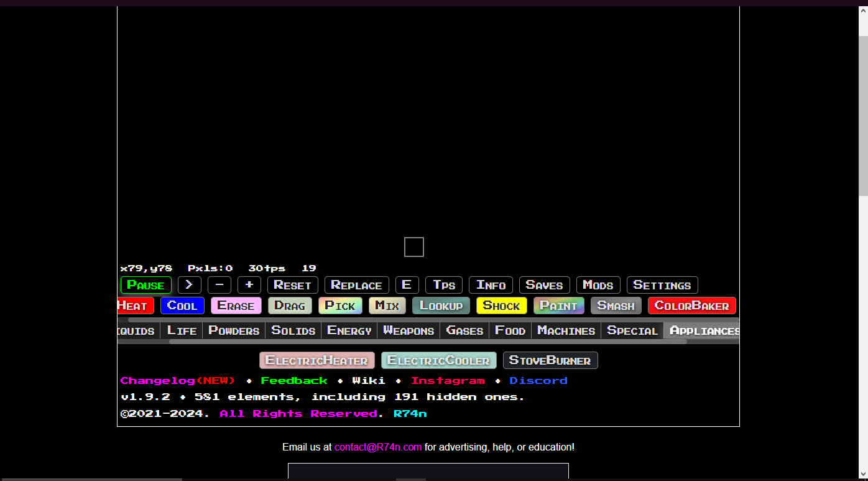
Task: Select the Erase tool
Action: 236,306
